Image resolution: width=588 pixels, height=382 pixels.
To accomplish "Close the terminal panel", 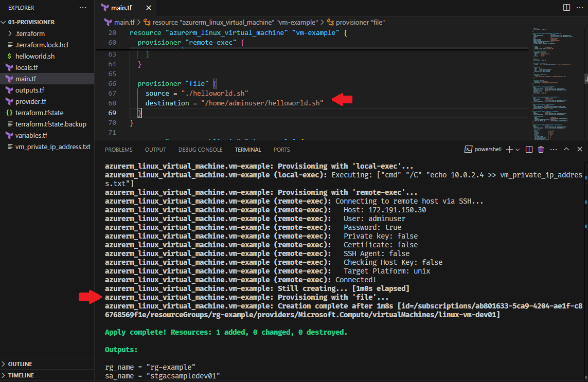I will pyautogui.click(x=579, y=149).
